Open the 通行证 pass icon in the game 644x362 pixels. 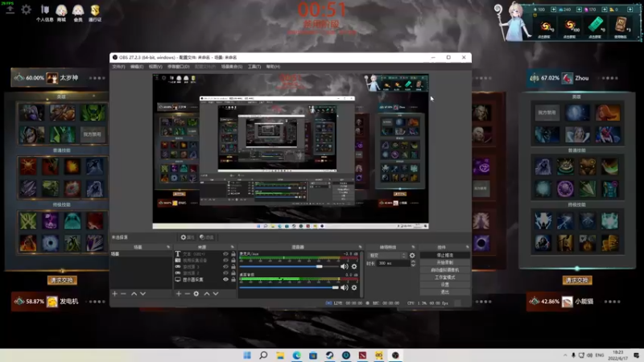click(x=95, y=13)
